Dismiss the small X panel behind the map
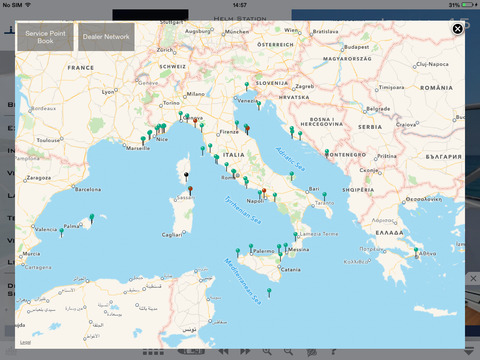 pyautogui.click(x=473, y=278)
